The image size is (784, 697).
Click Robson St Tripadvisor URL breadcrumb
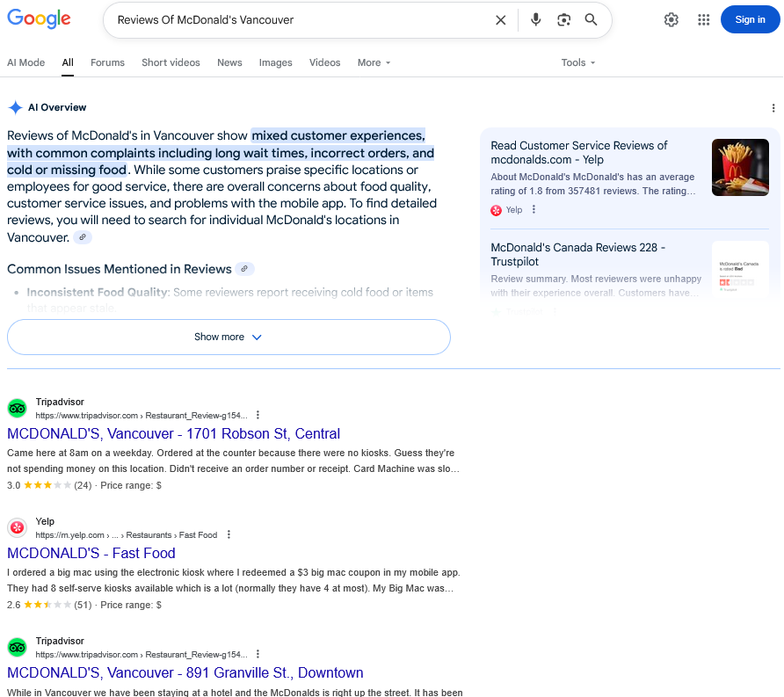142,416
